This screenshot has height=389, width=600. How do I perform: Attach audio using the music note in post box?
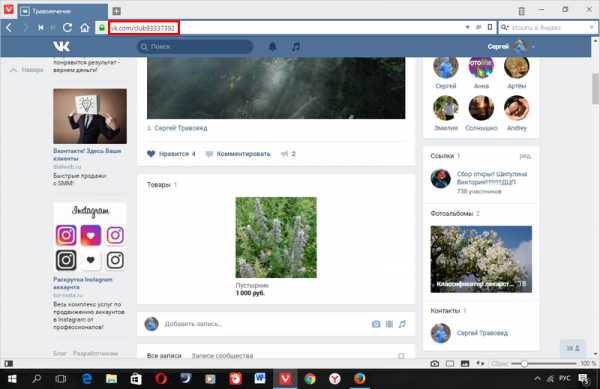(402, 324)
